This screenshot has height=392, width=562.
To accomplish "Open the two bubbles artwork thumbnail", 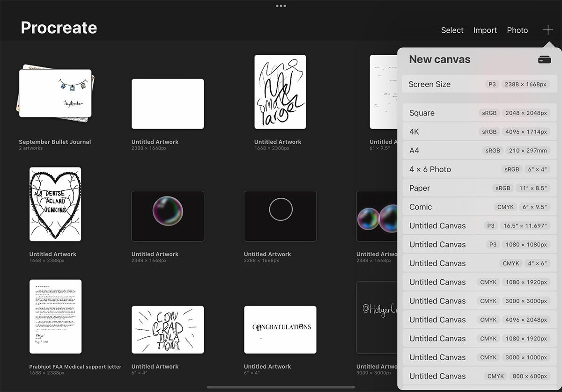I will coord(377,216).
